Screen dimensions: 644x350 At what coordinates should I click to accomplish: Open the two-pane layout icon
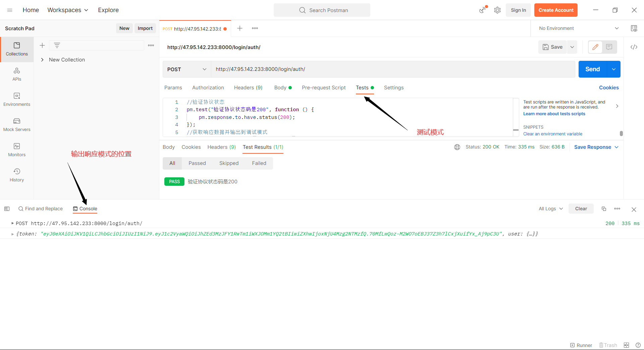click(x=626, y=345)
